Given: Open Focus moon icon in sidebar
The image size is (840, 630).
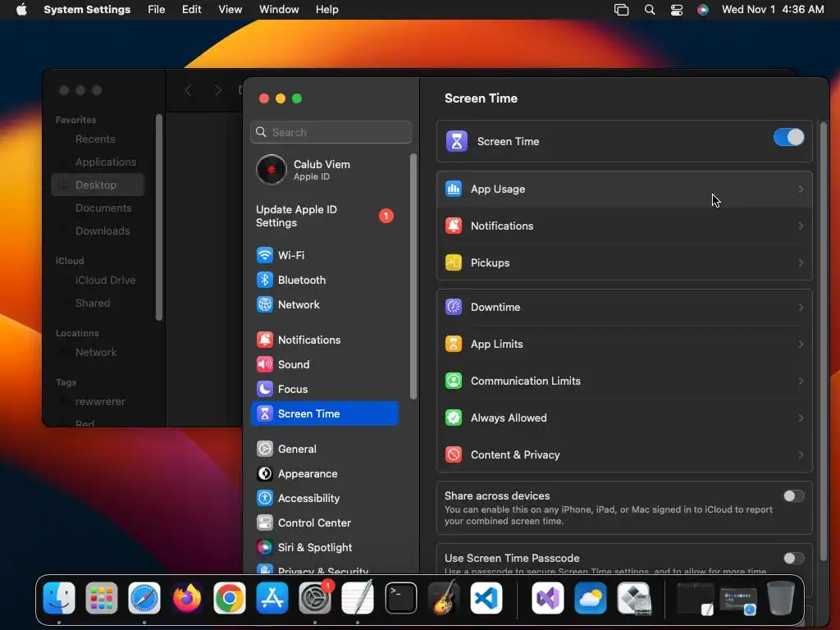Looking at the screenshot, I should coord(265,389).
